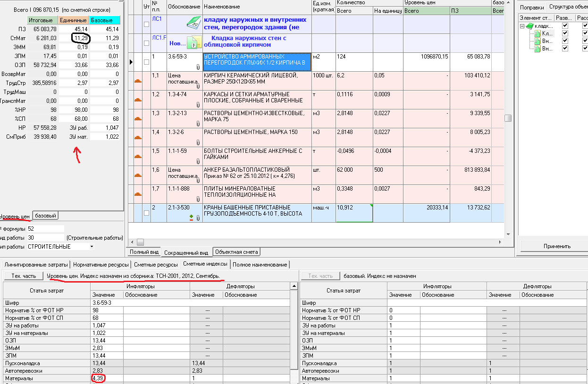Switch to the Нормативные ресурсы tab
This screenshot has height=384, width=588.
coord(100,265)
